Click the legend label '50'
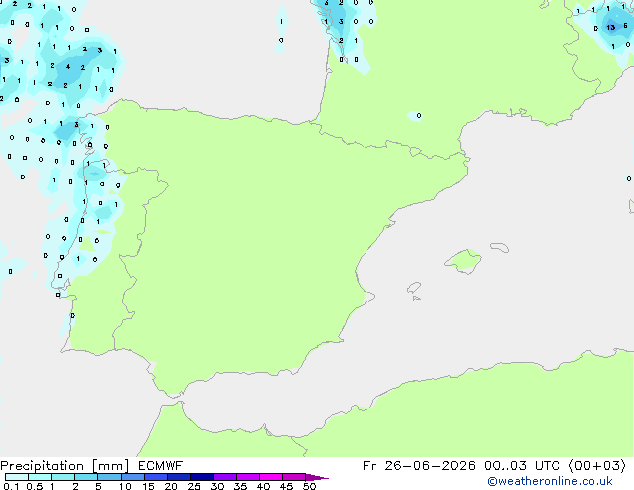The image size is (634, 490). coord(310,486)
